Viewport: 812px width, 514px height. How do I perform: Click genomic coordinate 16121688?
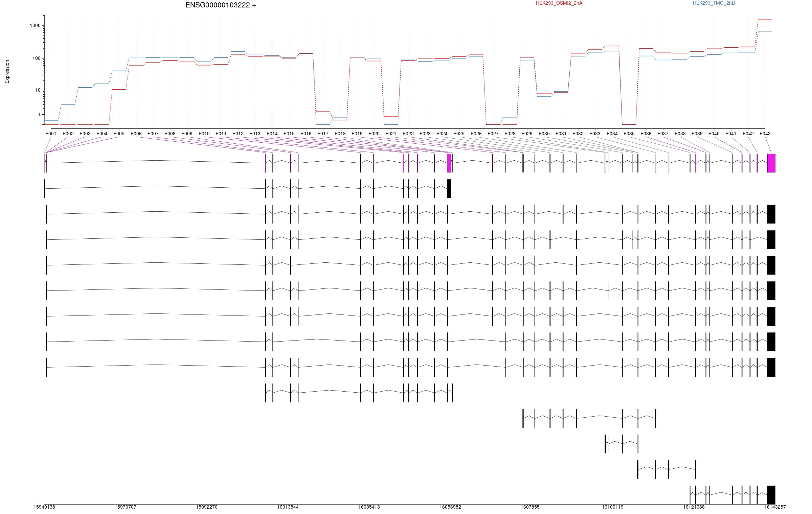[694, 507]
